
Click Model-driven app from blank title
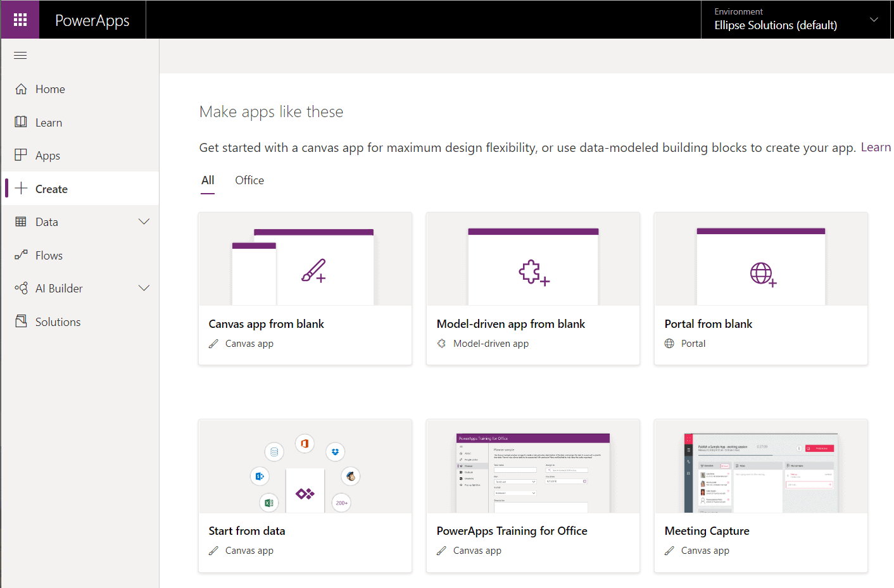tap(511, 324)
